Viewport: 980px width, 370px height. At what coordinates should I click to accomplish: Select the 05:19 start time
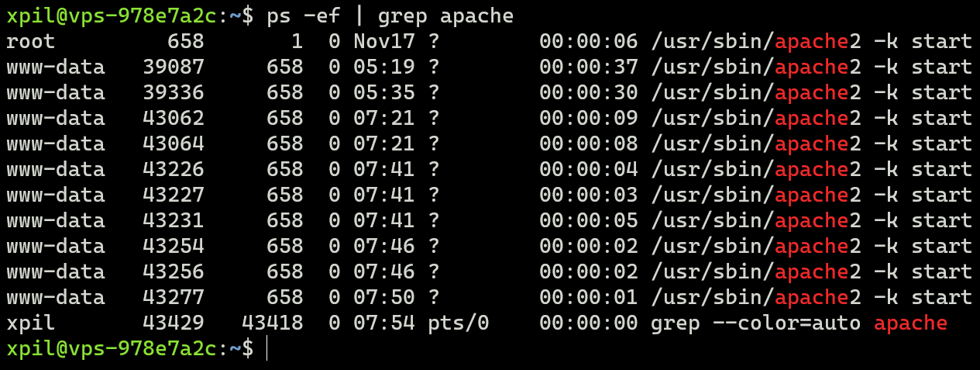(x=378, y=67)
